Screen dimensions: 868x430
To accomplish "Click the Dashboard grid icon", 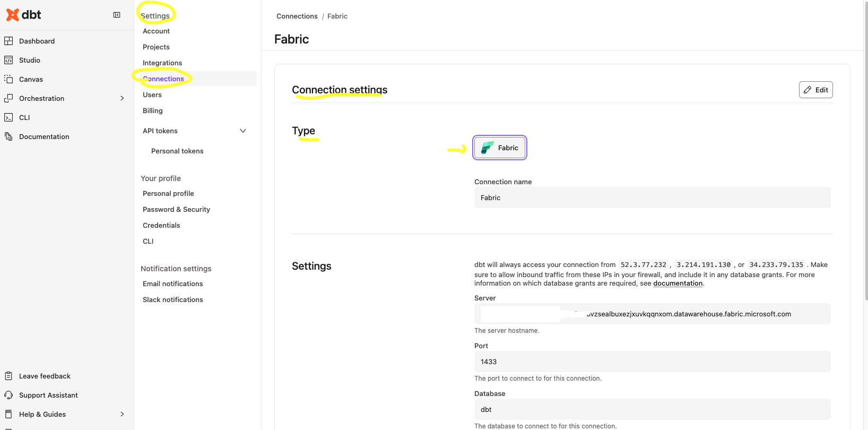I will [8, 41].
